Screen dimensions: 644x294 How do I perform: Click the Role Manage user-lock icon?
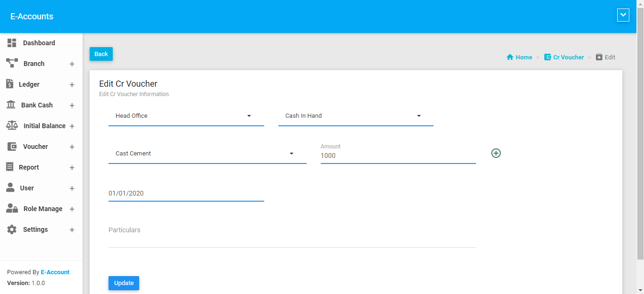[12, 209]
